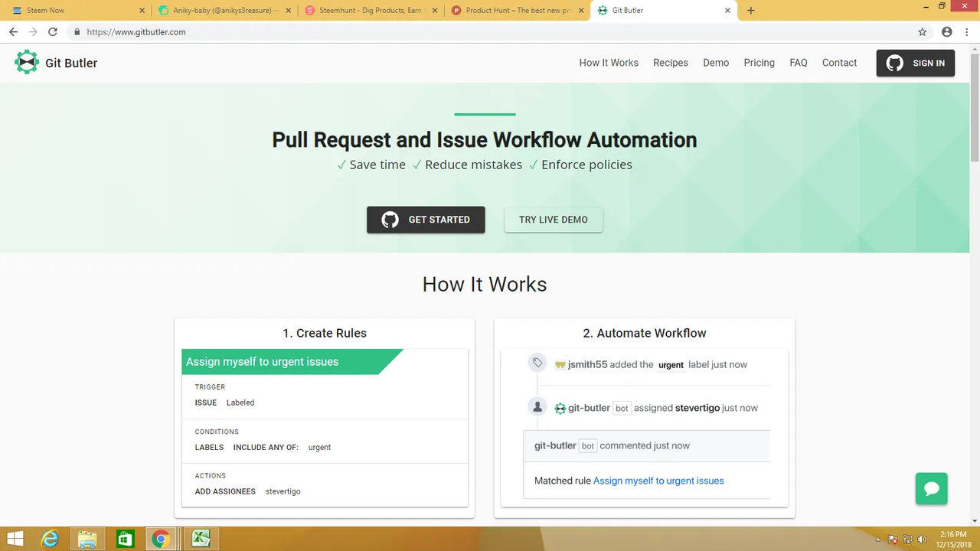Open Chrome profile avatar icon
This screenshot has height=551, width=980.
(947, 32)
